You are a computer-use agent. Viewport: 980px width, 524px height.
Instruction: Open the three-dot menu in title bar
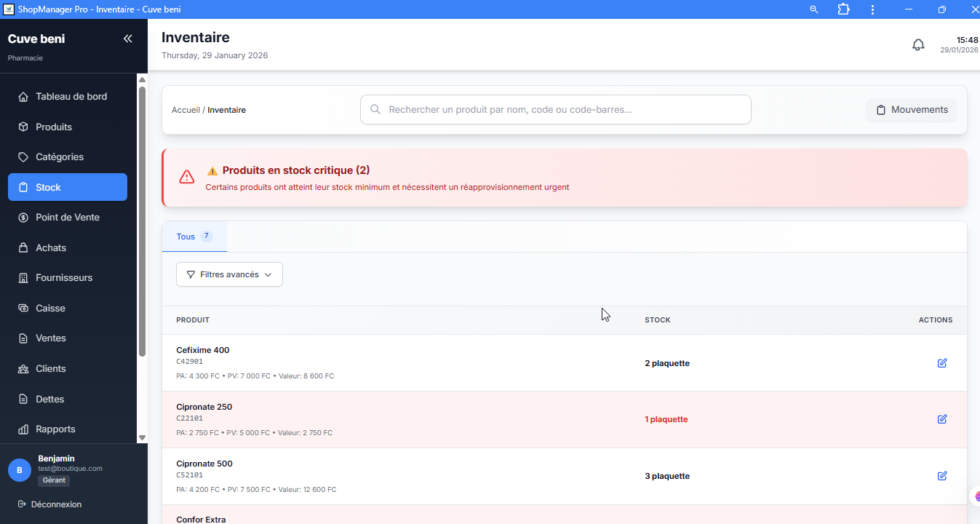(873, 9)
